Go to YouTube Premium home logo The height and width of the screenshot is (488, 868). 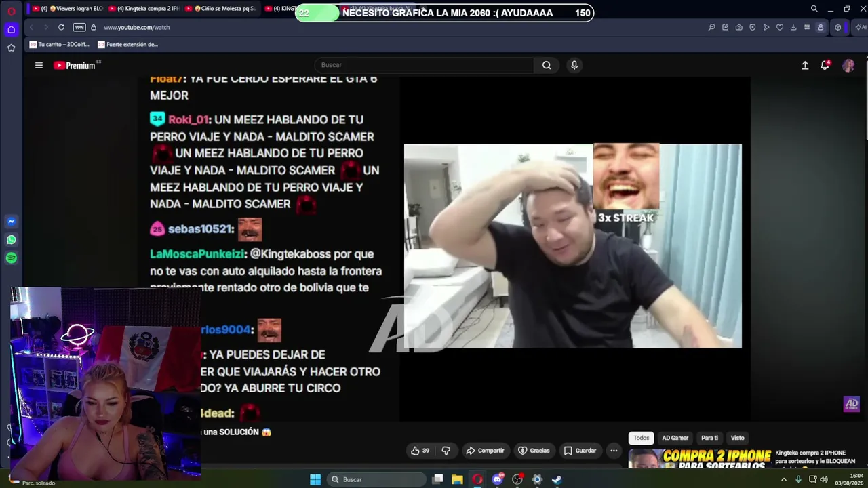pos(75,66)
